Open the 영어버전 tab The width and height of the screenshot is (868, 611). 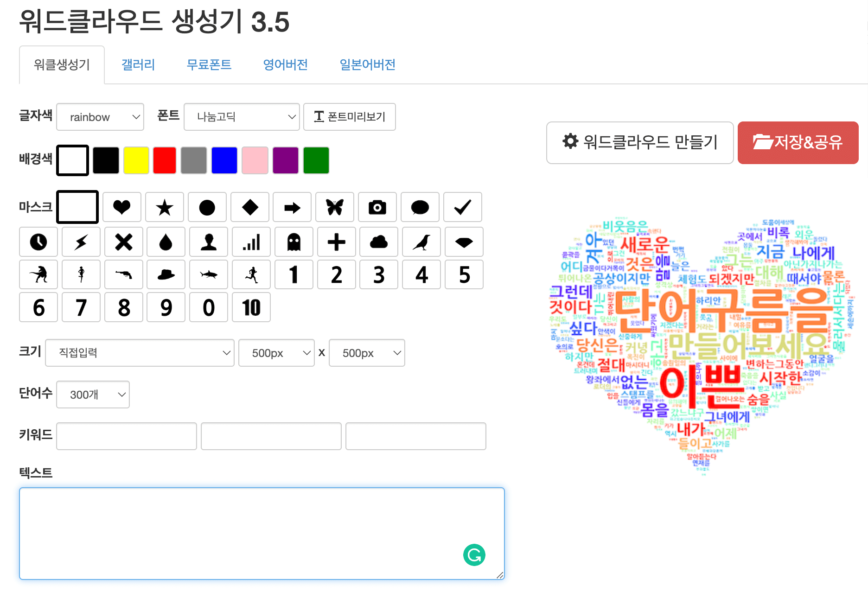(x=285, y=64)
